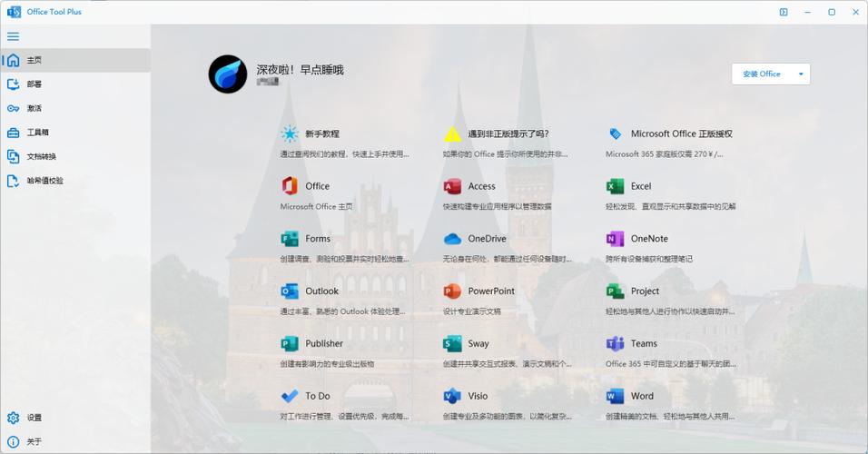The height and width of the screenshot is (454, 868).
Task: Click the Forms app icon
Action: coord(289,239)
